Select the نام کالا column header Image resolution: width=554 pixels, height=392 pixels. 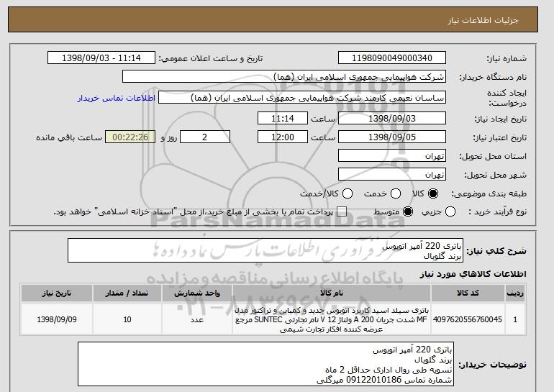click(332, 293)
